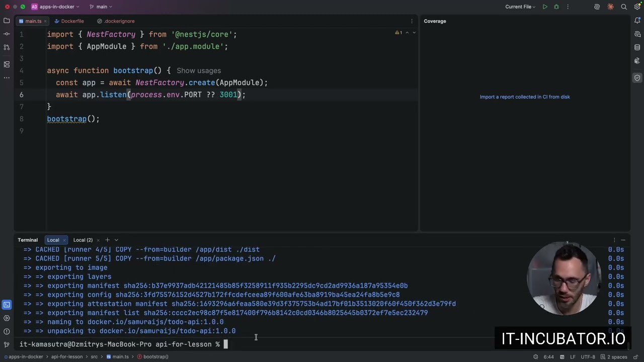Add a new terminal tab with plus
Image resolution: width=644 pixels, height=362 pixels.
click(107, 240)
